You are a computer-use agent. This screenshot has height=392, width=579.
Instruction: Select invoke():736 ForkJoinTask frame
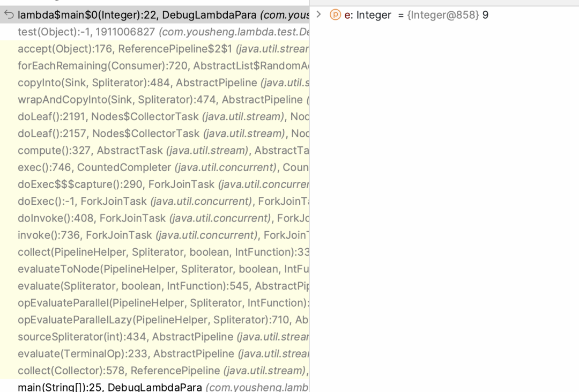pyautogui.click(x=154, y=235)
